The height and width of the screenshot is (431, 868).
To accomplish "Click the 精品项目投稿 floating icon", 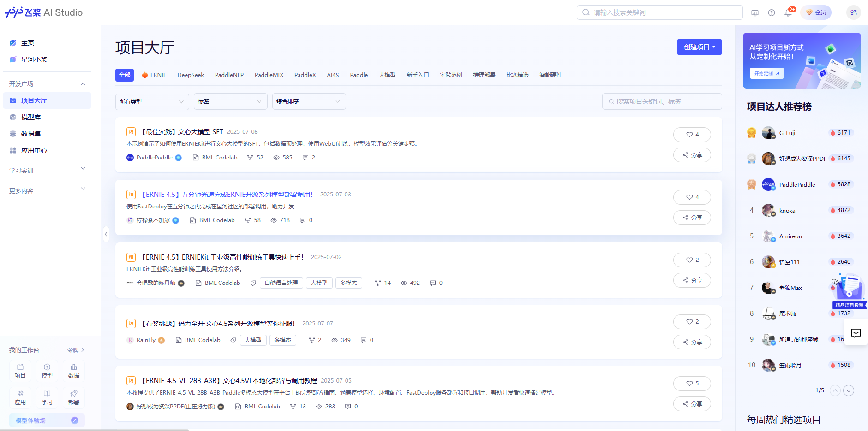I will click(849, 291).
